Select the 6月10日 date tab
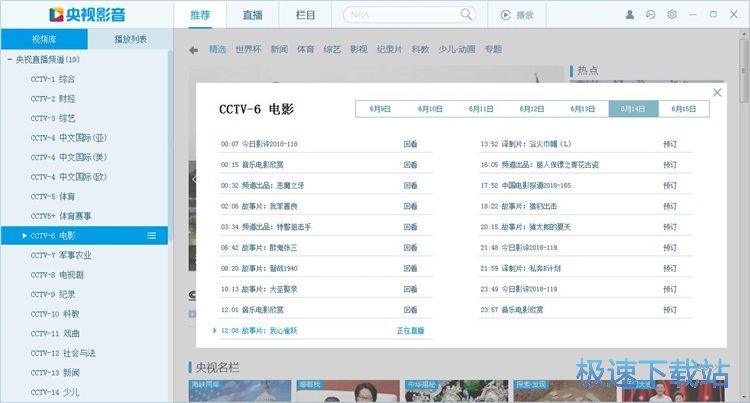Image resolution: width=750 pixels, height=403 pixels. pyautogui.click(x=430, y=109)
